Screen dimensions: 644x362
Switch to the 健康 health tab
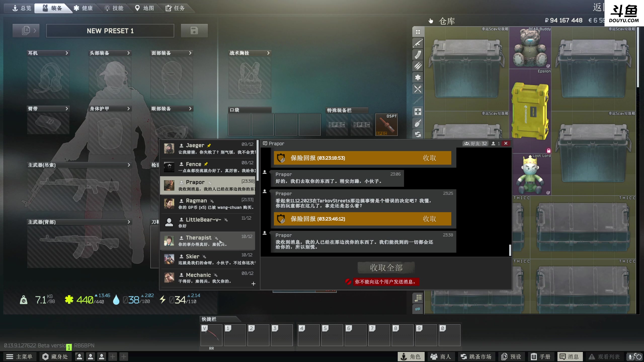pyautogui.click(x=83, y=8)
